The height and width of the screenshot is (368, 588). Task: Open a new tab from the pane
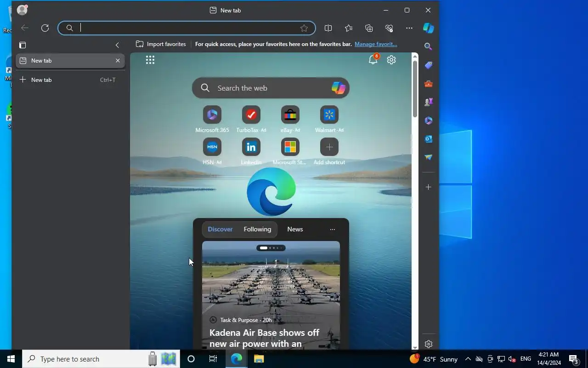(70, 80)
